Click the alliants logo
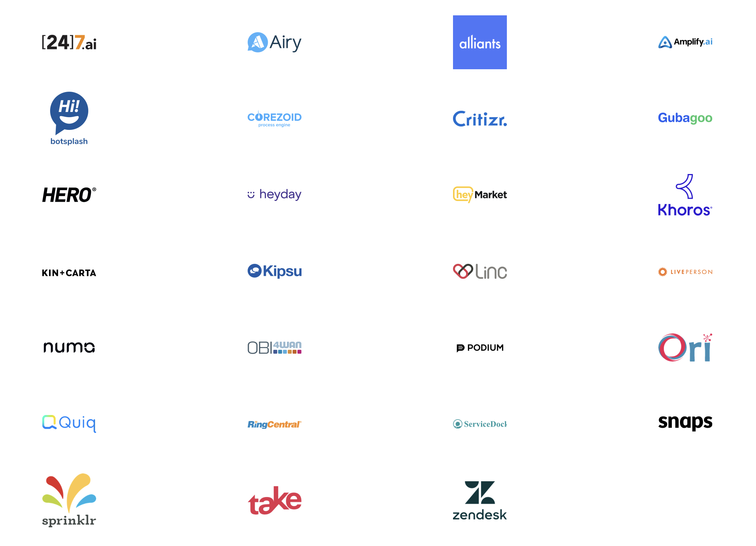Viewport: 756px width, 546px height. tap(481, 42)
